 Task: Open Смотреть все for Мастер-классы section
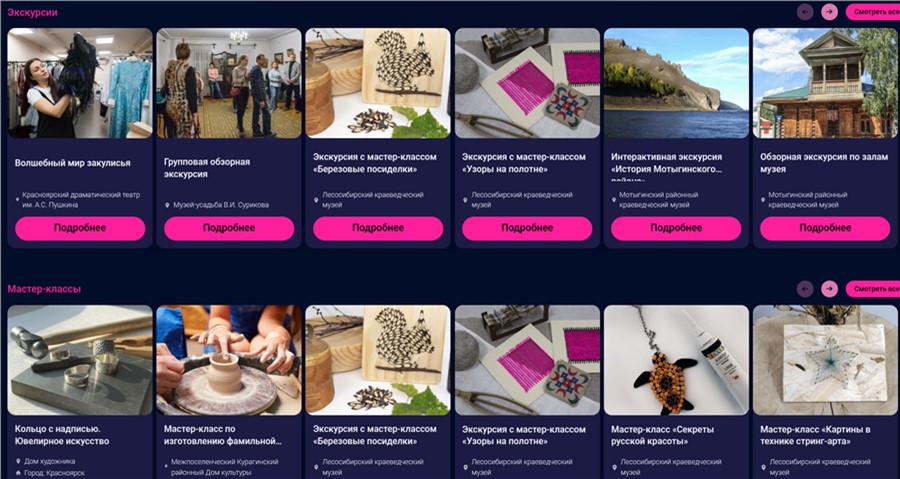[872, 289]
